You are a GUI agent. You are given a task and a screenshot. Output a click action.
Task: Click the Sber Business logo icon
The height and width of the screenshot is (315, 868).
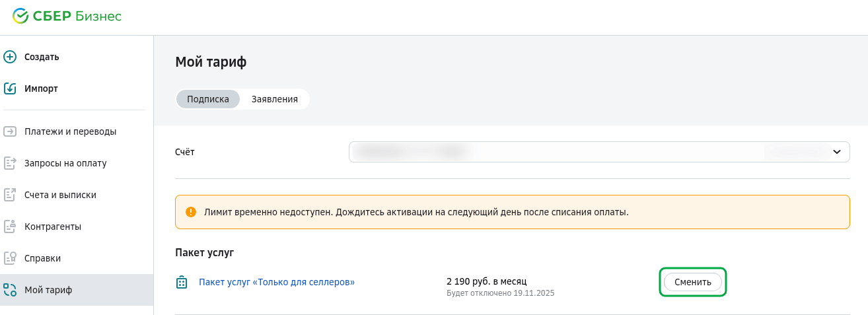point(20,17)
